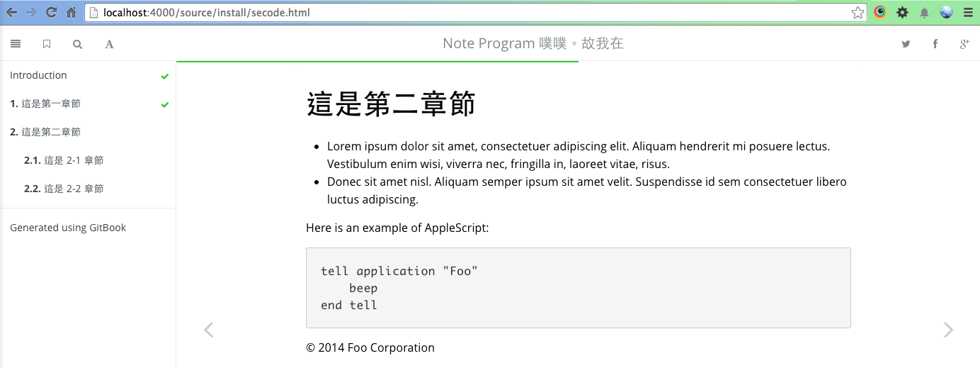
Task: Click the bookmark icon in the GitBook toolbar
Action: click(47, 44)
